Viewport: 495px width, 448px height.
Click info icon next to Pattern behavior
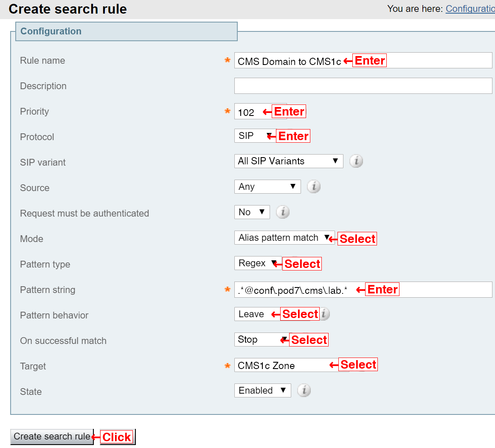325,314
